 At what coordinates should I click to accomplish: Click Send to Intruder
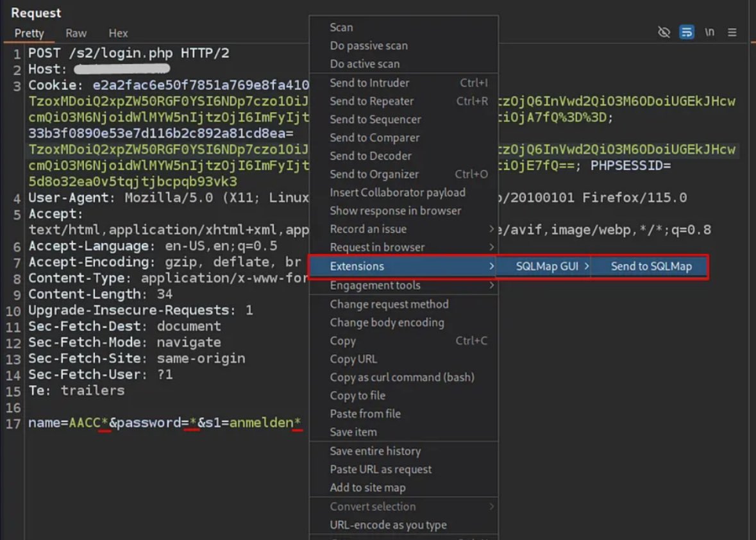403,83
